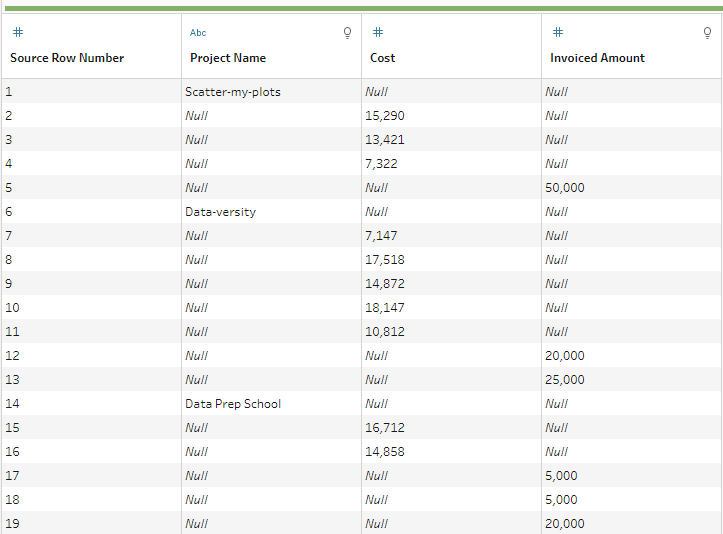Select the 15,290 cost value
Screen dimensions: 723x534
[385, 116]
